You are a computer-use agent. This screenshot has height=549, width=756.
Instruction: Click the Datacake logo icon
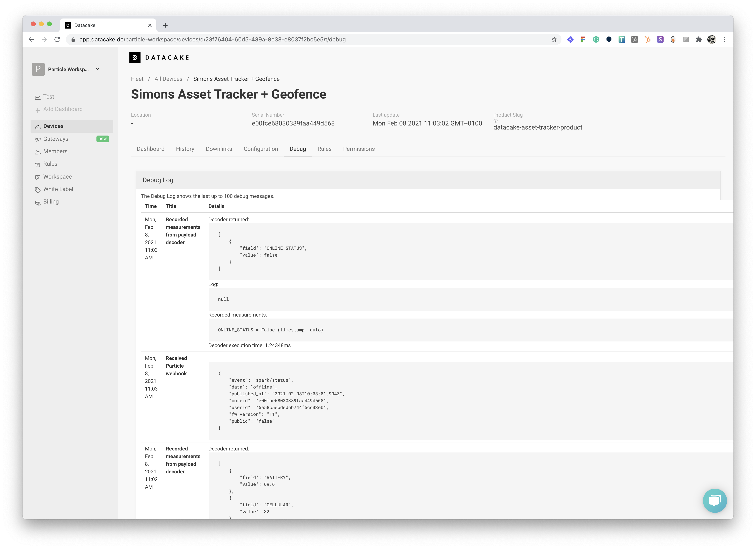point(135,57)
